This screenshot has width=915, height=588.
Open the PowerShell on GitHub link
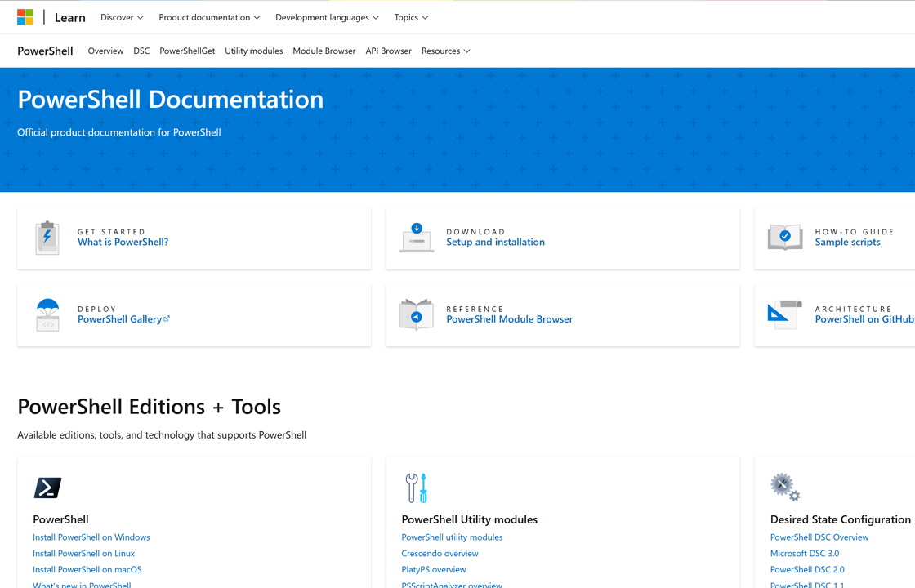(x=864, y=319)
